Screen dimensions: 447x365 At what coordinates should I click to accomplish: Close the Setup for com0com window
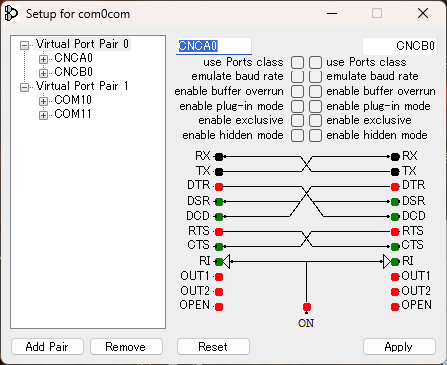tap(423, 14)
